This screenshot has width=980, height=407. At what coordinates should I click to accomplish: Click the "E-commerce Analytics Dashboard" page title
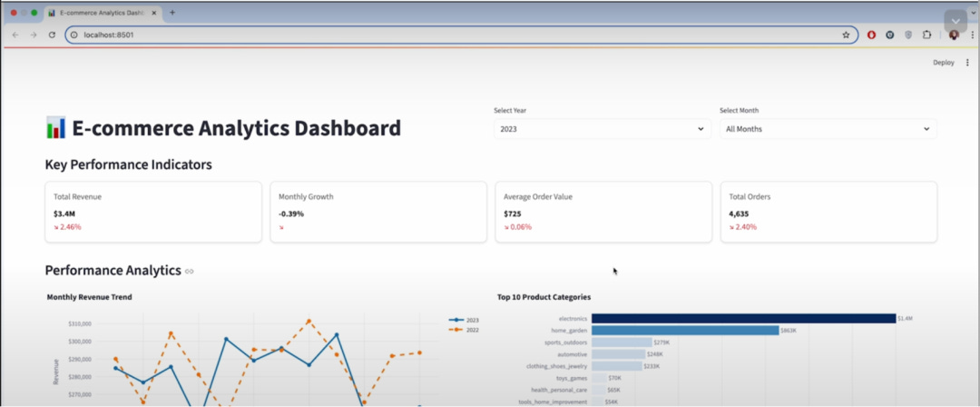(x=236, y=128)
